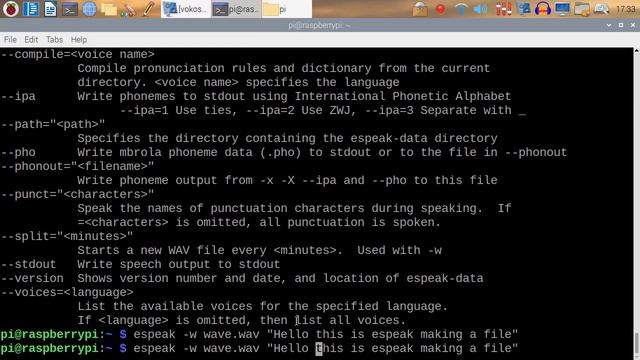Click the folder window tray icon

coord(582,9)
